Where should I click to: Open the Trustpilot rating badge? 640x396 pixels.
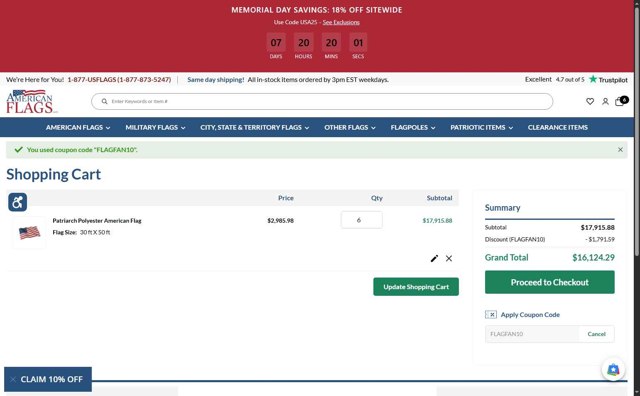pyautogui.click(x=576, y=80)
